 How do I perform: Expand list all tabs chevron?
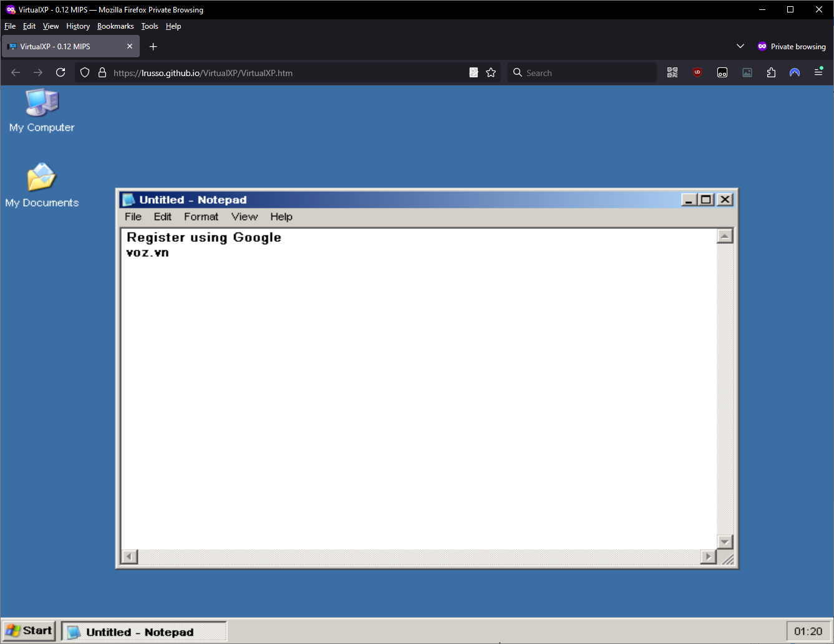click(740, 47)
